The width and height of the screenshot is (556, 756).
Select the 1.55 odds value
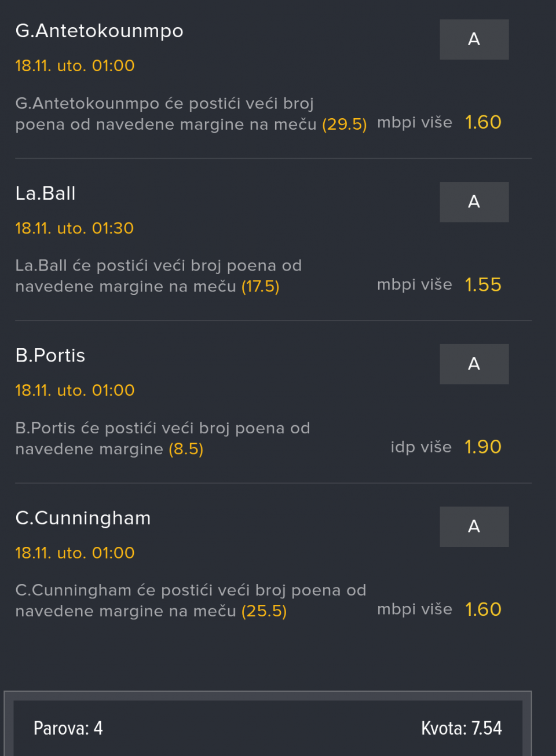coord(483,284)
